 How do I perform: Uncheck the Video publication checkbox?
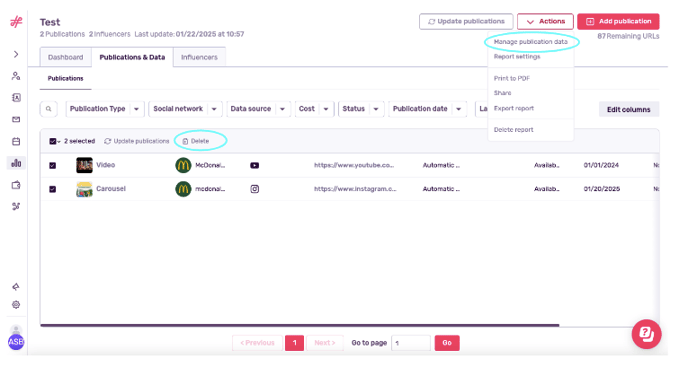click(53, 166)
